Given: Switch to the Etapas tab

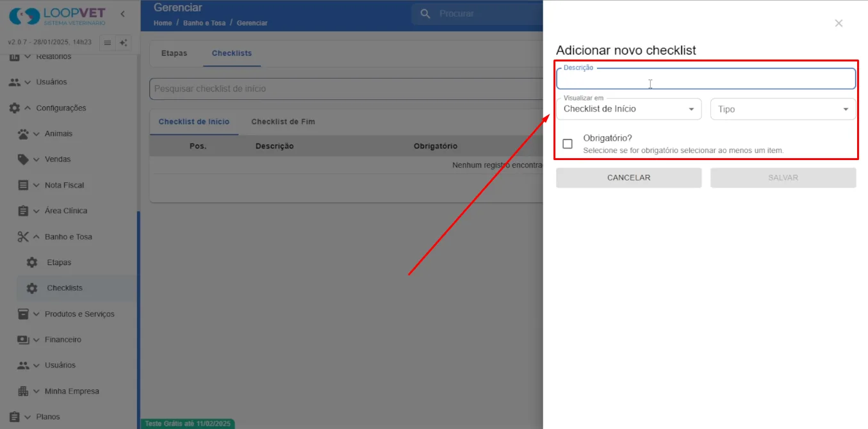Looking at the screenshot, I should coord(174,53).
